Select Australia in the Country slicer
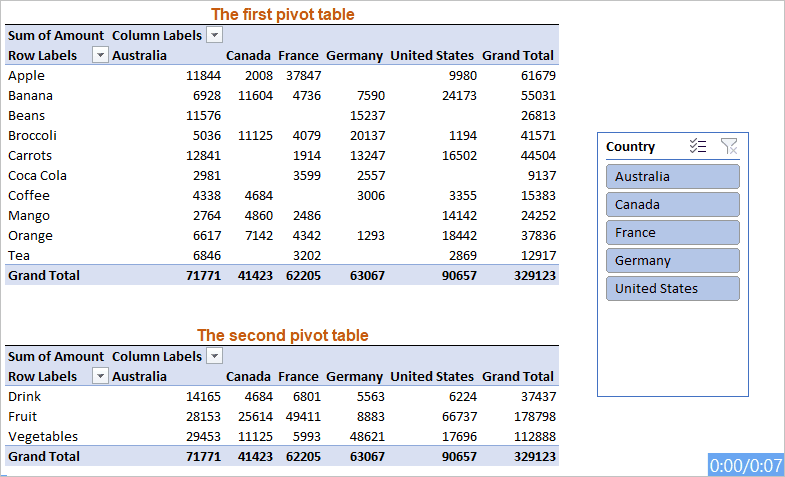 [672, 177]
